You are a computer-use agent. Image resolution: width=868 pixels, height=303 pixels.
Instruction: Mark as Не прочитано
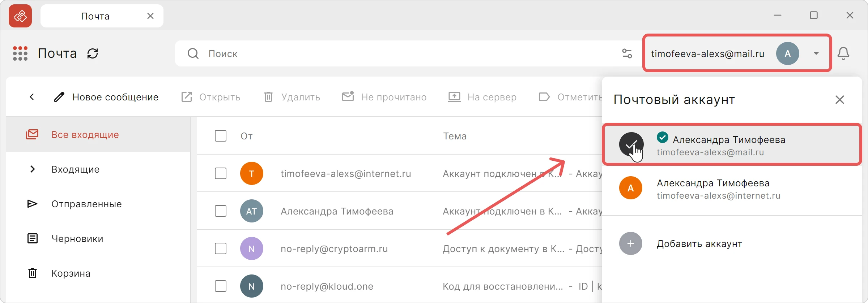tap(384, 97)
